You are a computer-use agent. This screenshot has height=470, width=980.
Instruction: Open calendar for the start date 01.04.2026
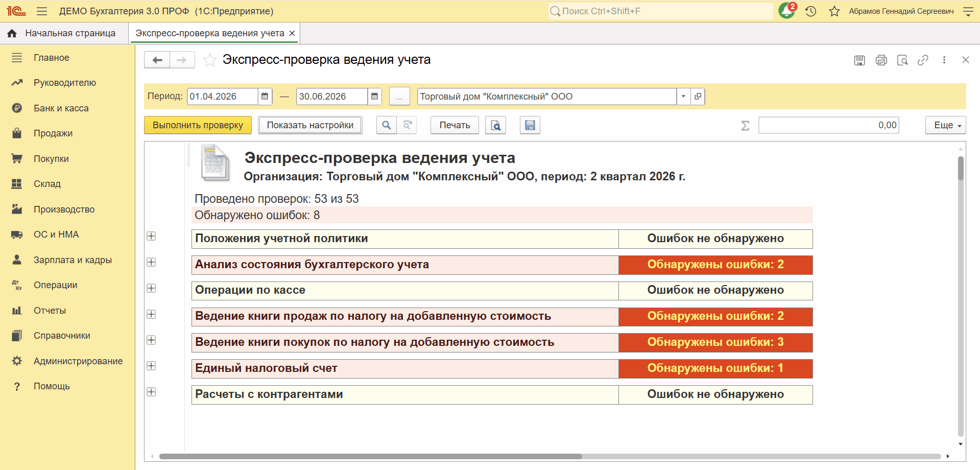click(x=265, y=97)
